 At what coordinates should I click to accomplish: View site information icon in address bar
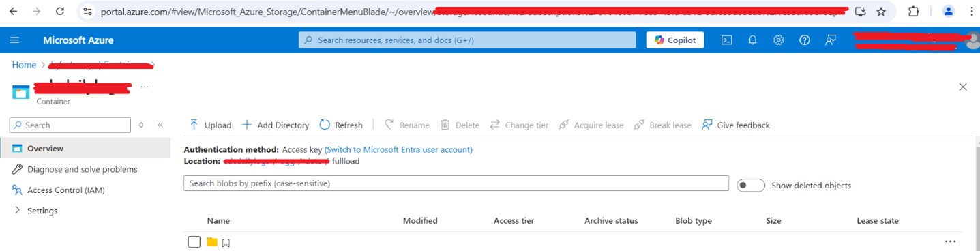87,12
